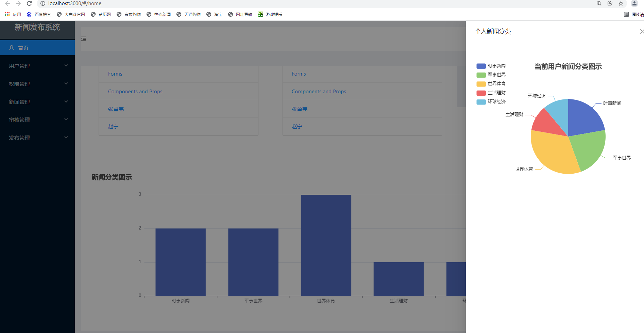Click the tallest 世界体育 bar in the chart

pyautogui.click(x=326, y=245)
